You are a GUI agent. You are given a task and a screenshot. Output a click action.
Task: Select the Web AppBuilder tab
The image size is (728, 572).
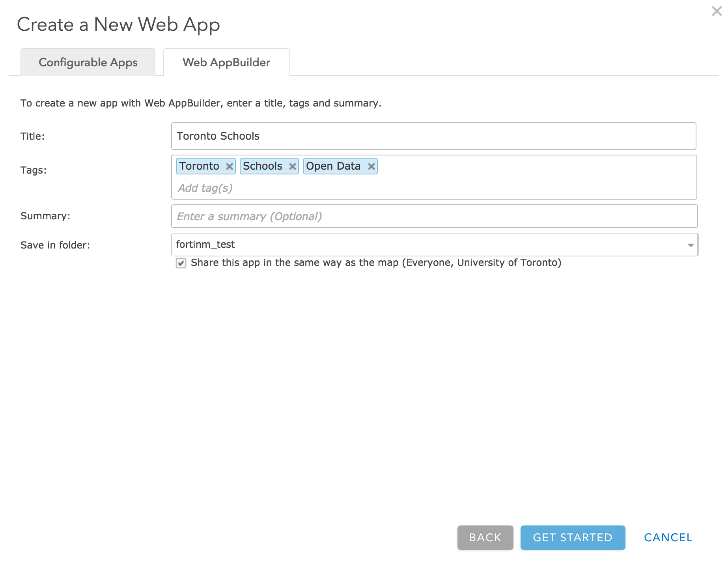pos(227,62)
